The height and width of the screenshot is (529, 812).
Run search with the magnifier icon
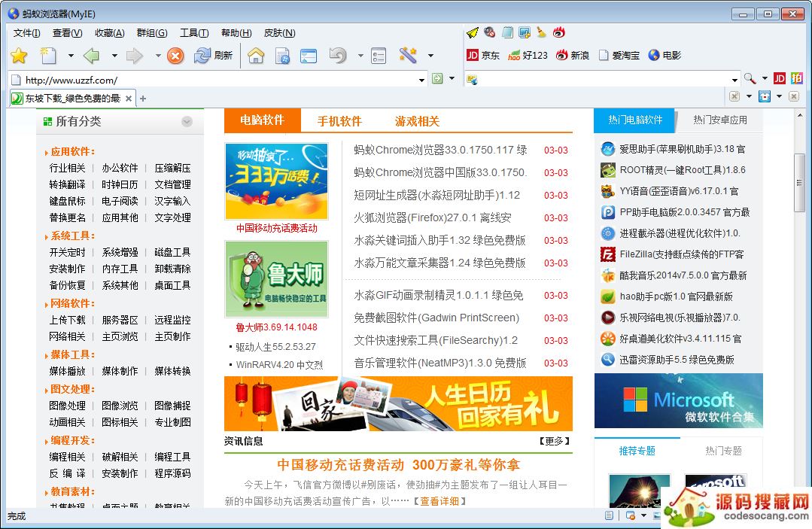click(x=750, y=79)
